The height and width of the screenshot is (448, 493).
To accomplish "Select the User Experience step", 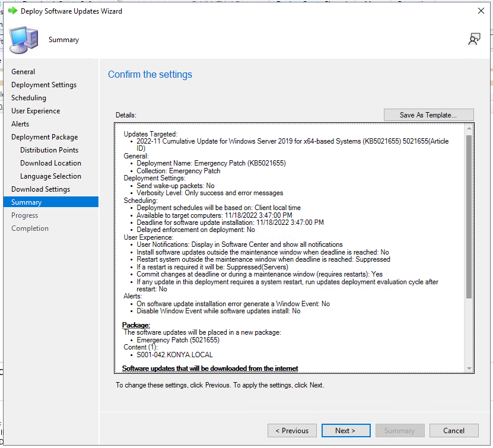I will tap(36, 111).
